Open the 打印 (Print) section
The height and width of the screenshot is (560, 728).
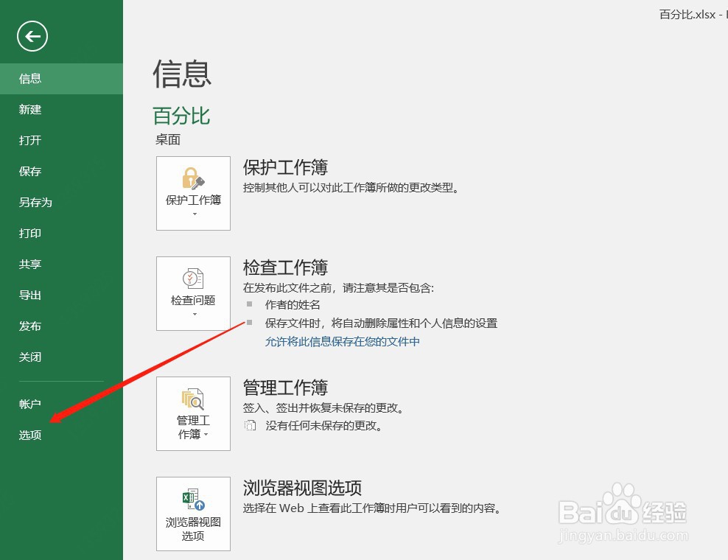tap(29, 234)
